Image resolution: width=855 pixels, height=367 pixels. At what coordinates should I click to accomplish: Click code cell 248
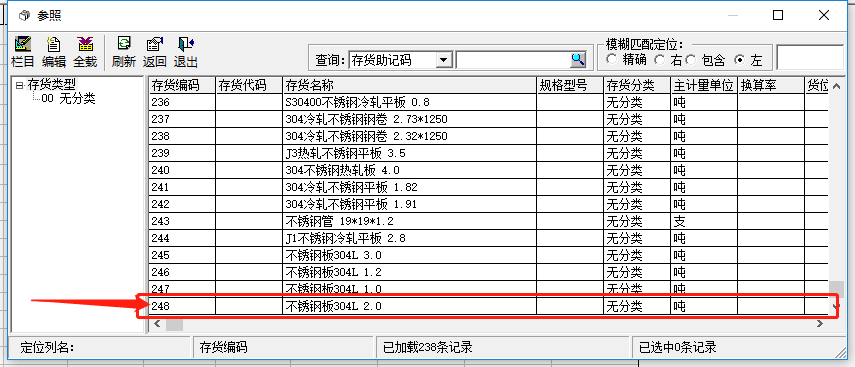183,306
